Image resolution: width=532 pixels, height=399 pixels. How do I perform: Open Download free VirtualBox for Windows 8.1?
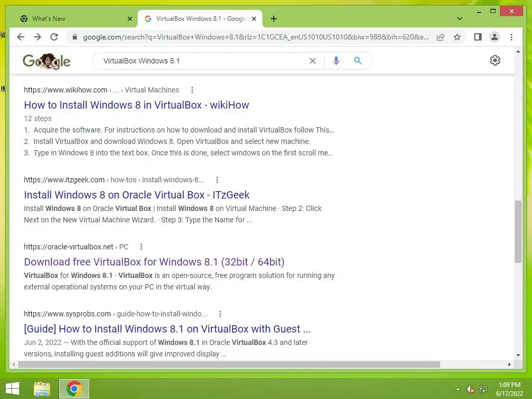click(x=154, y=262)
